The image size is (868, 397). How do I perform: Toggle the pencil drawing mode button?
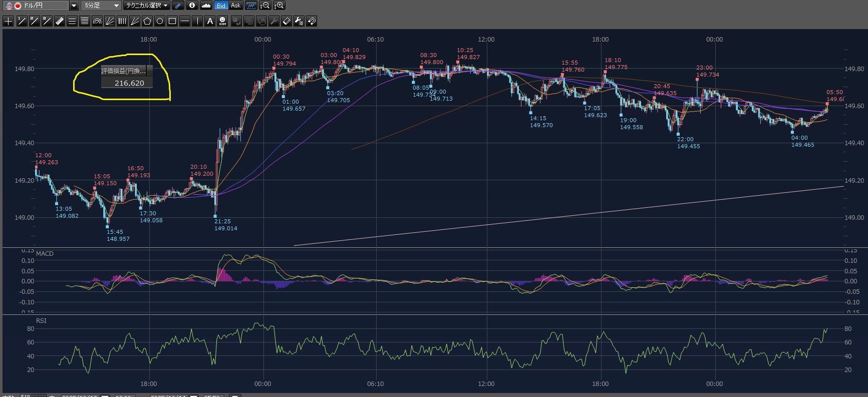pos(178,6)
